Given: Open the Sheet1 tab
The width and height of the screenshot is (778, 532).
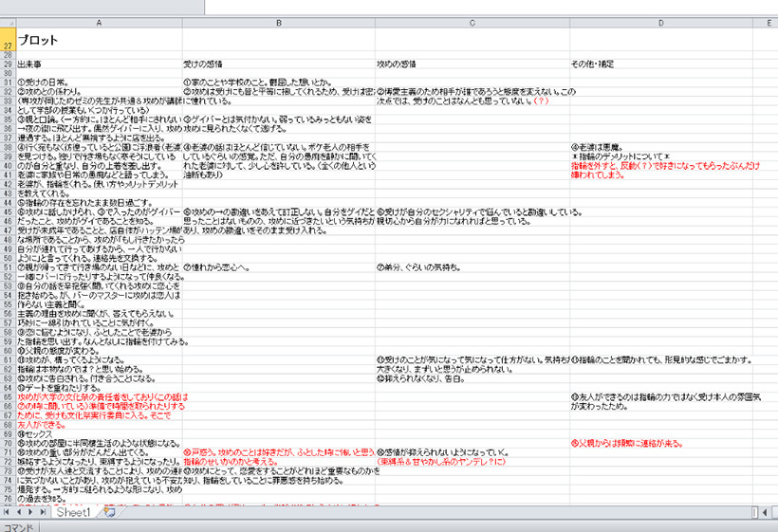Looking at the screenshot, I should coord(73,512).
